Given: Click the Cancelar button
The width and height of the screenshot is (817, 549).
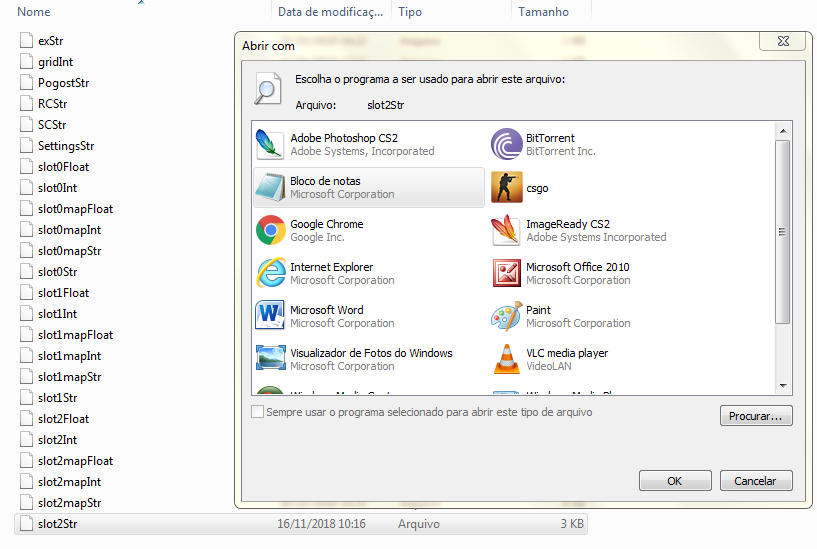Looking at the screenshot, I should [756, 481].
